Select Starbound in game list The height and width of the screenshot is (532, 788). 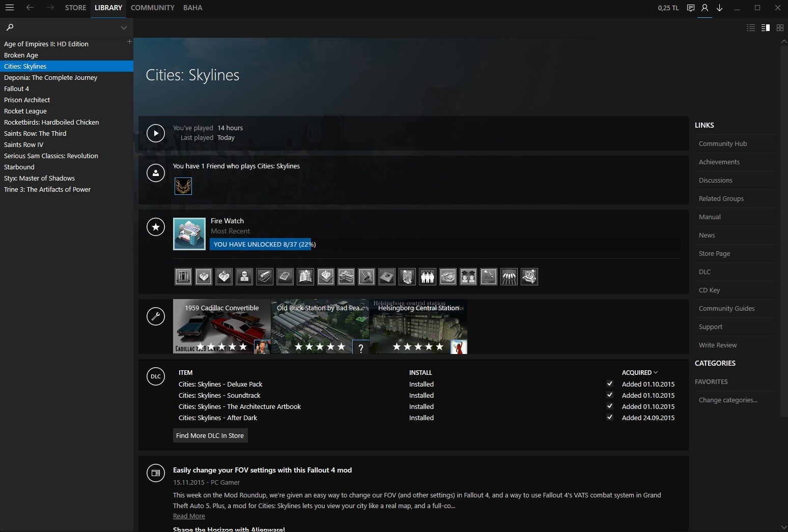67,167
